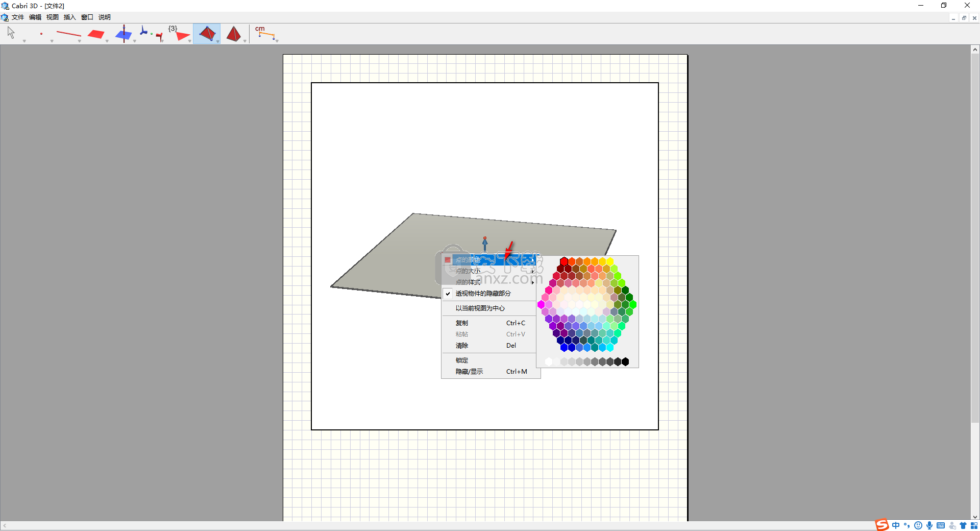
Task: Choose the bright magenta hexagon swatch
Action: pos(541,304)
